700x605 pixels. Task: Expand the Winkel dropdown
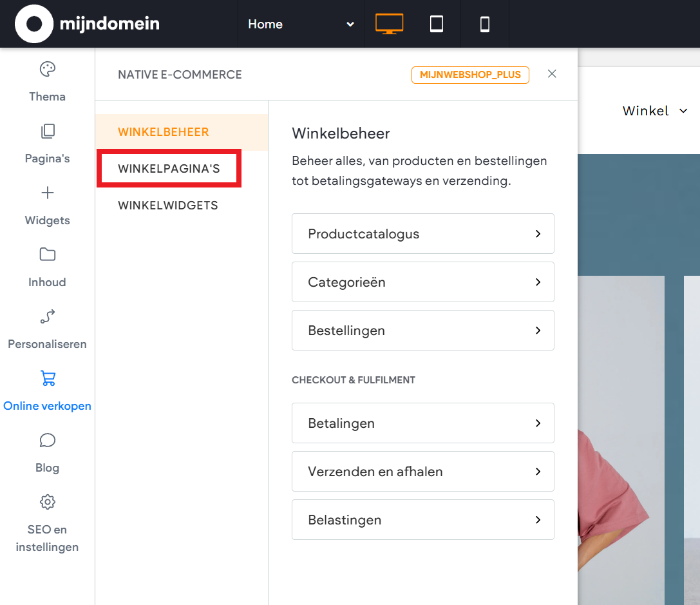(655, 110)
